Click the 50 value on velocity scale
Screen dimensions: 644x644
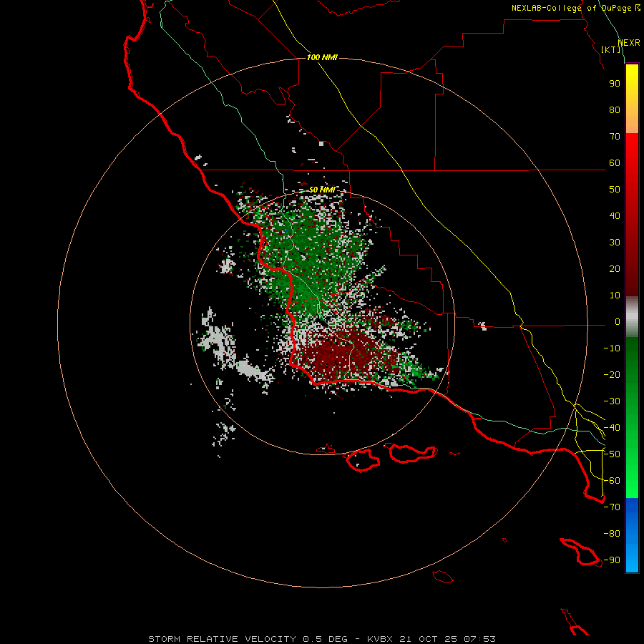[615, 190]
